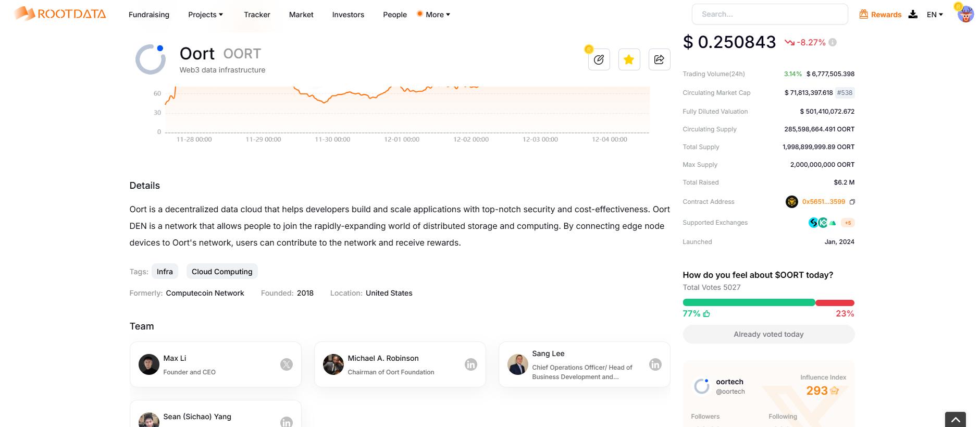Show info next to price change percentage
This screenshot has height=427, width=980.
[833, 42]
